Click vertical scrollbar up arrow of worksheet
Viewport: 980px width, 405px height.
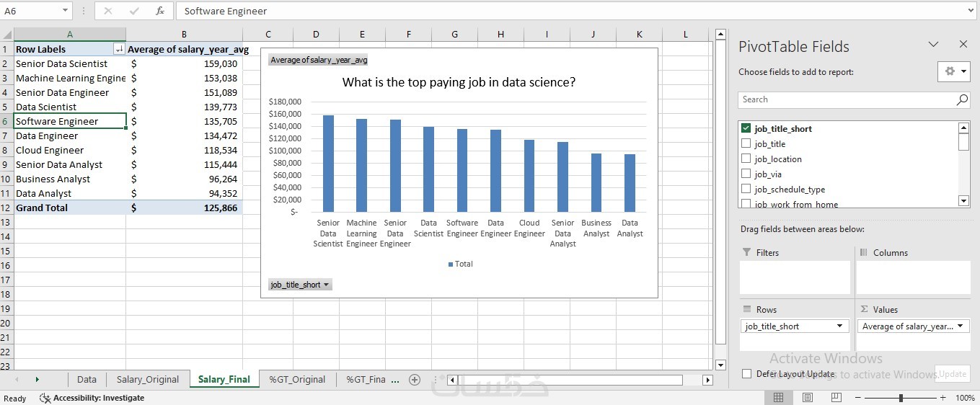(x=720, y=34)
